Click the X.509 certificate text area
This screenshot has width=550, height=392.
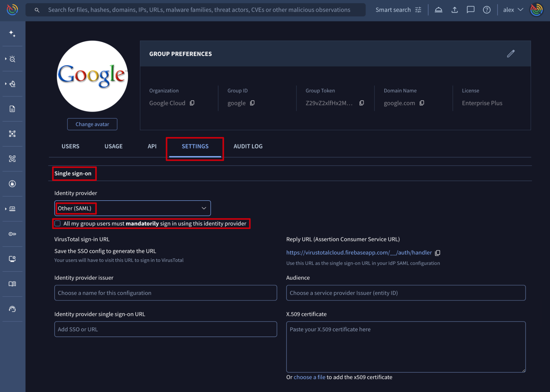click(x=406, y=347)
